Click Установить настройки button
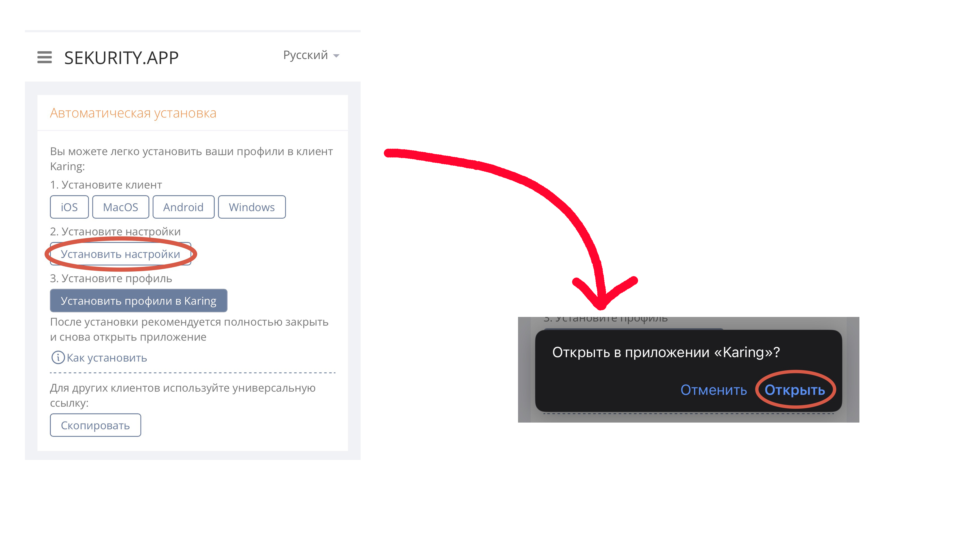The height and width of the screenshot is (537, 980). pos(121,254)
